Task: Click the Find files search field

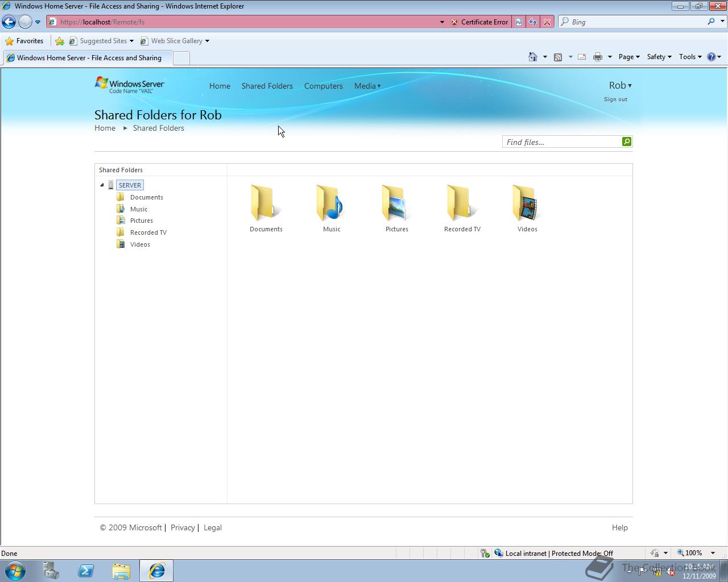Action: pyautogui.click(x=562, y=142)
